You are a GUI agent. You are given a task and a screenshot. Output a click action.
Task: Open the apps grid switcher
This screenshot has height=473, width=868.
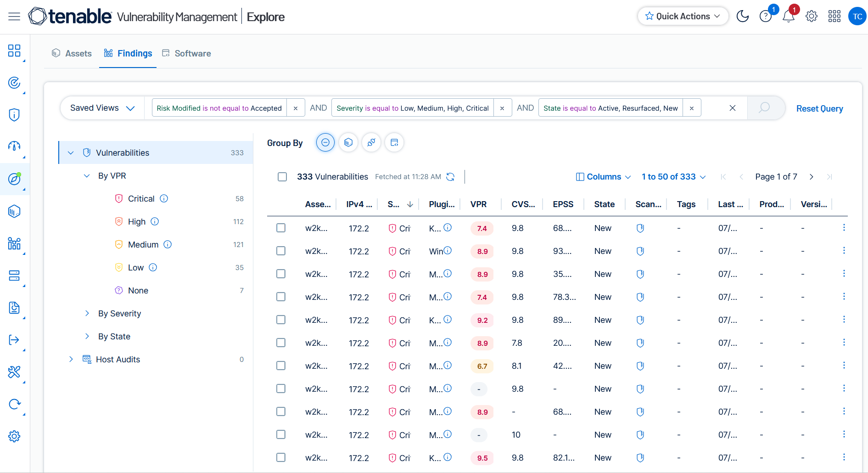pyautogui.click(x=834, y=17)
